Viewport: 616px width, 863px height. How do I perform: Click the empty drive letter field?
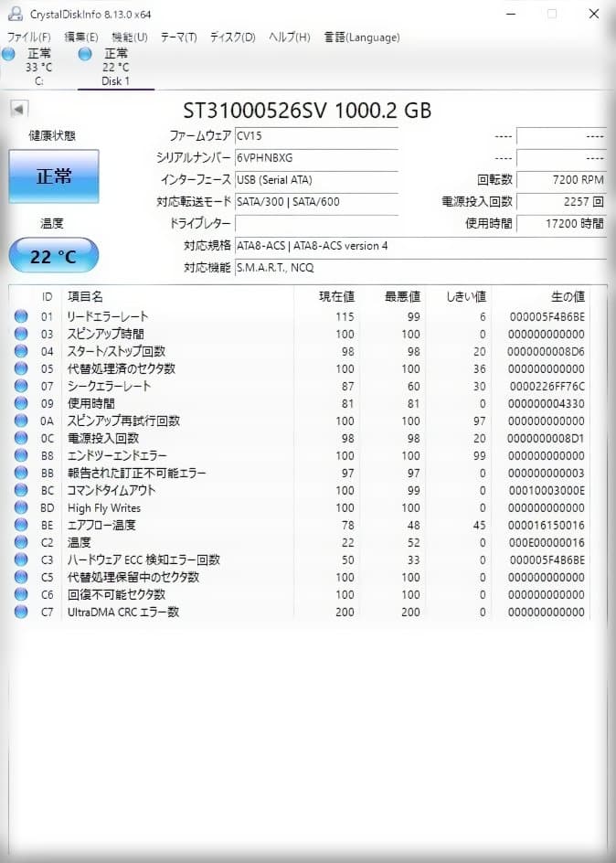pyautogui.click(x=316, y=224)
